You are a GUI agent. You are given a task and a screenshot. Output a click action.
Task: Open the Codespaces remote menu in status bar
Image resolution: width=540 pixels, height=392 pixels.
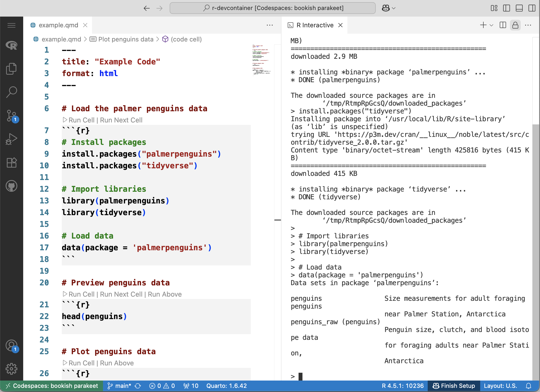click(52, 386)
